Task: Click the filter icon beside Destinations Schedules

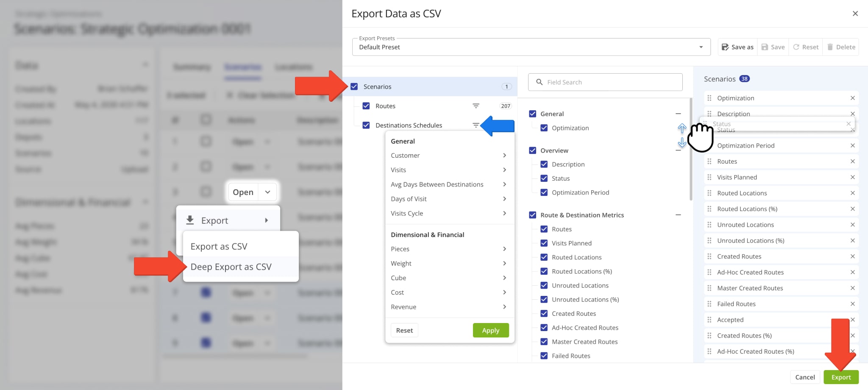Action: (x=476, y=125)
